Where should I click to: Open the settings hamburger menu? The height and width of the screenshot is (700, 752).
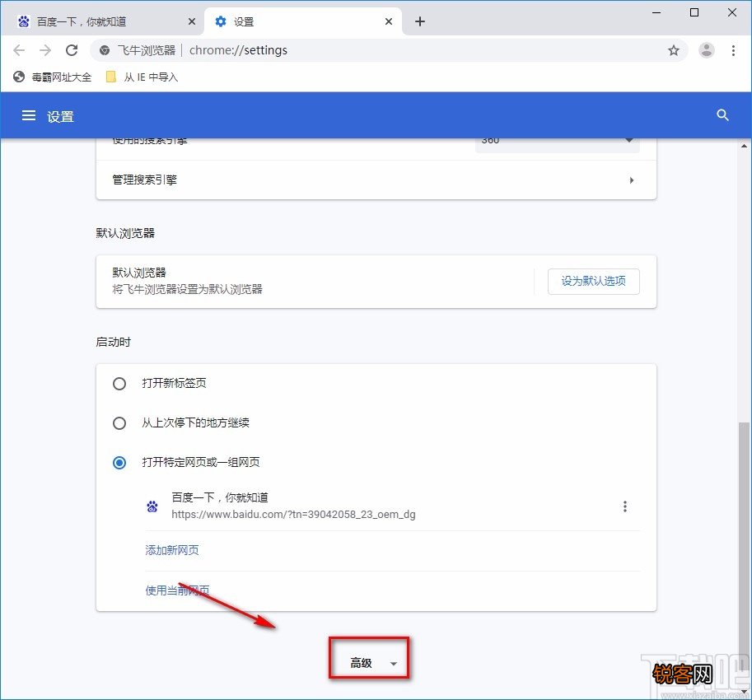click(29, 115)
